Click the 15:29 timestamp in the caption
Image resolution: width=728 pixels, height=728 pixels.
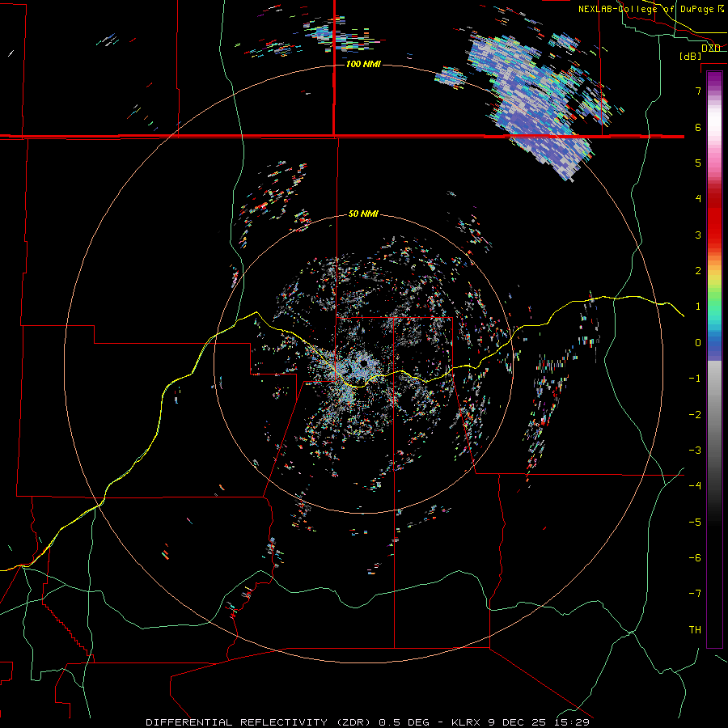pos(572,722)
